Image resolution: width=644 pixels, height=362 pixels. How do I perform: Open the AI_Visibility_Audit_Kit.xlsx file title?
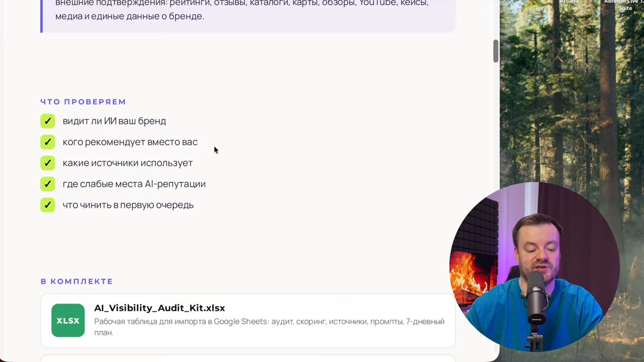tap(159, 308)
